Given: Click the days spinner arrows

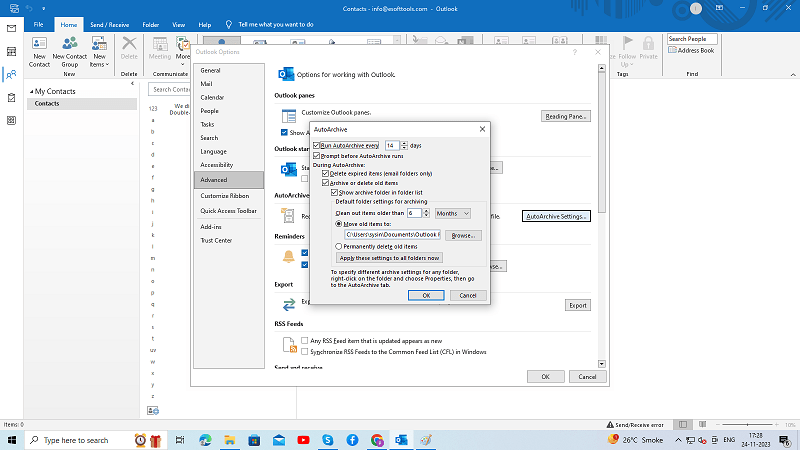Looking at the screenshot, I should click(x=404, y=145).
